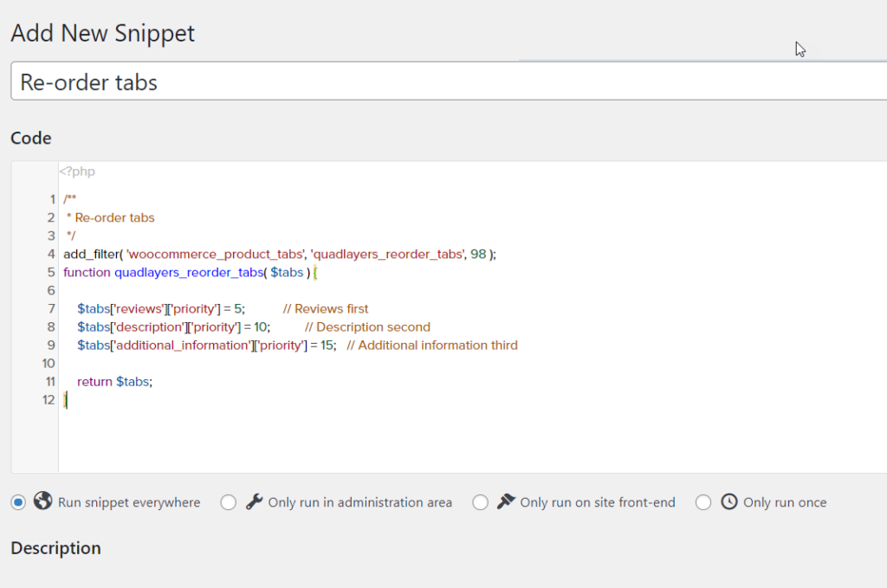
Task: Click the 'Only run in administration area' label
Action: 359,502
